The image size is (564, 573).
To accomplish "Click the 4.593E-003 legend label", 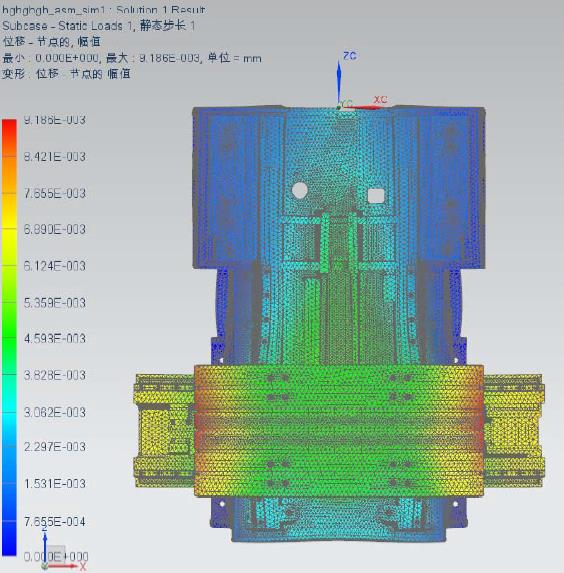I will [55, 338].
